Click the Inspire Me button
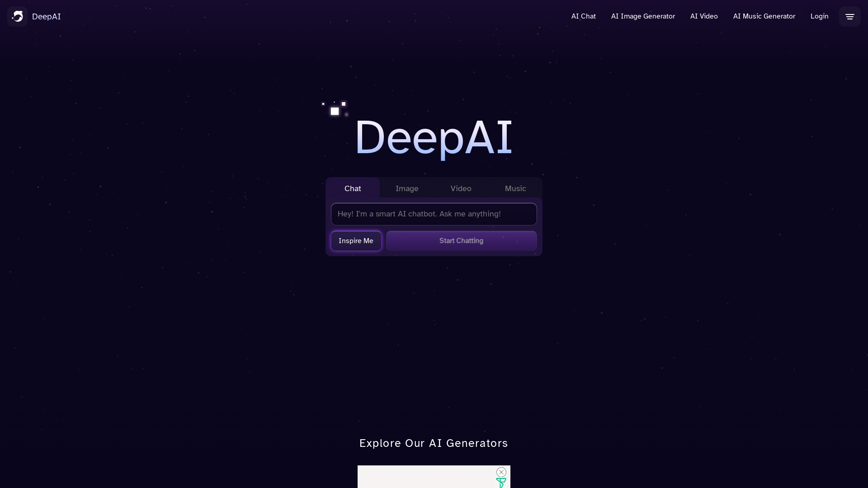Image resolution: width=868 pixels, height=488 pixels. pos(356,241)
